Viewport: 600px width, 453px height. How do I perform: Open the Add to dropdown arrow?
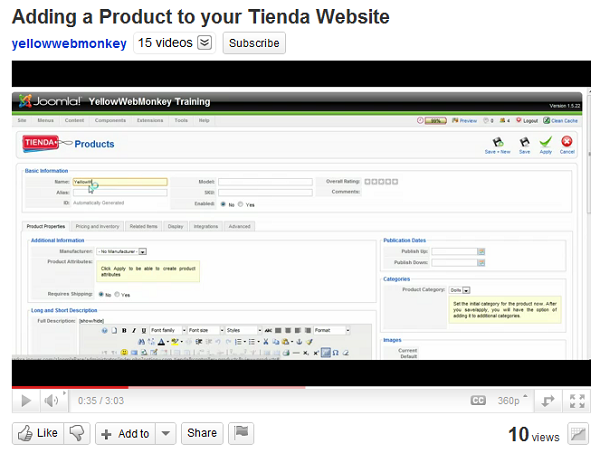click(x=166, y=433)
